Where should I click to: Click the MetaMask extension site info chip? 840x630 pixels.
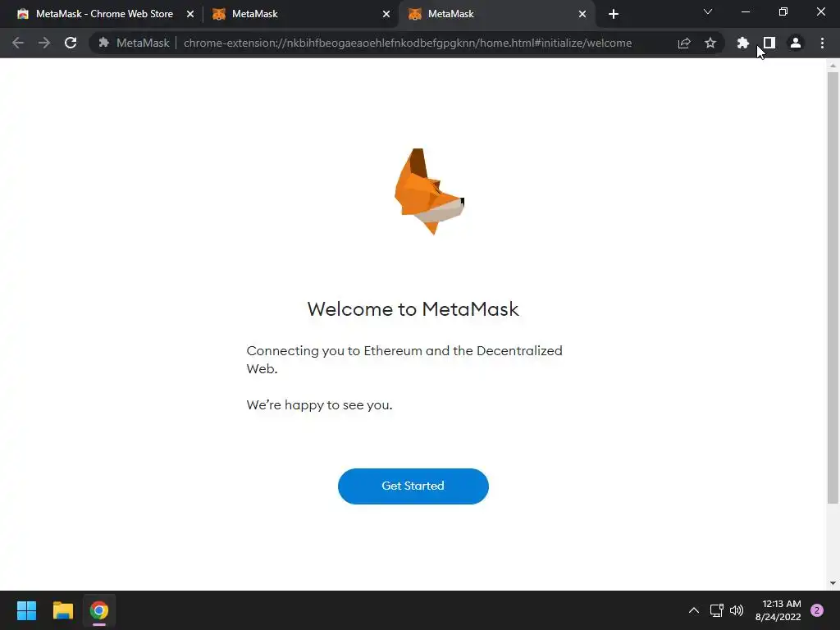134,43
